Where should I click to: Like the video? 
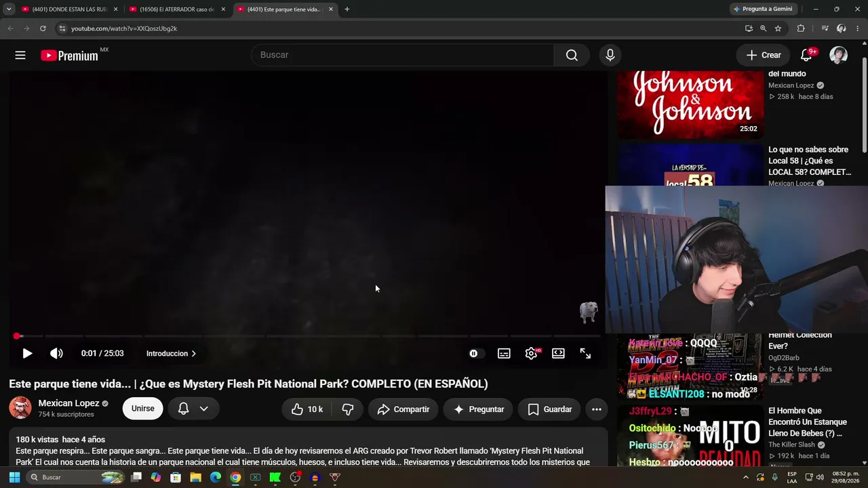tap(307, 409)
